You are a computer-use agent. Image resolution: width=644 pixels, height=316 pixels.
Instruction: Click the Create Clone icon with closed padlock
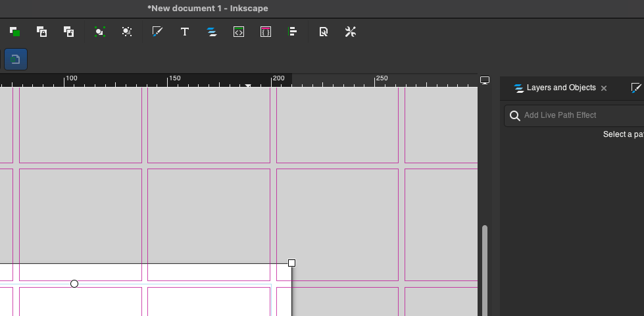tap(41, 32)
